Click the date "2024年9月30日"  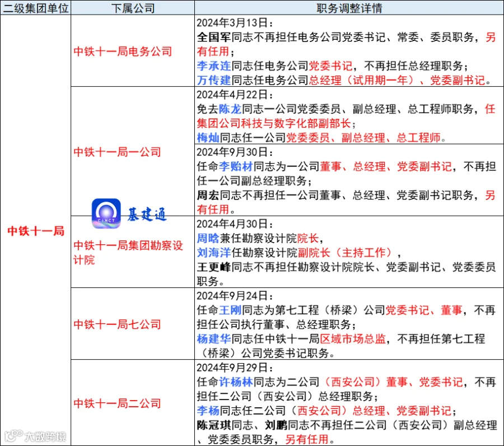(232, 152)
